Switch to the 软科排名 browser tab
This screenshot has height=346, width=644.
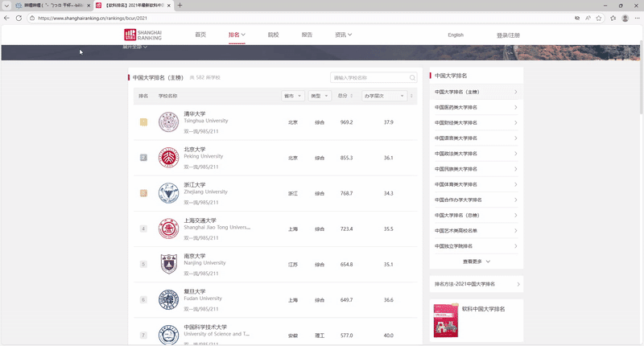click(134, 6)
